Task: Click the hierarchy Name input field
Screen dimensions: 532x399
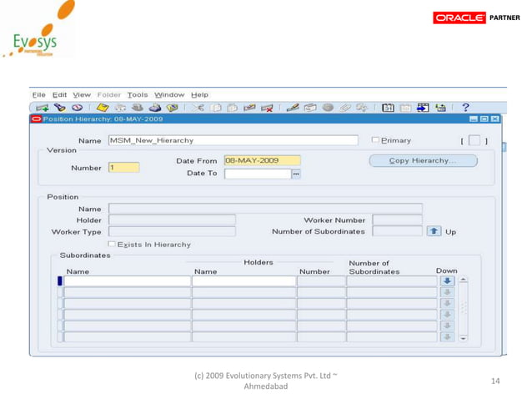Action: click(233, 140)
